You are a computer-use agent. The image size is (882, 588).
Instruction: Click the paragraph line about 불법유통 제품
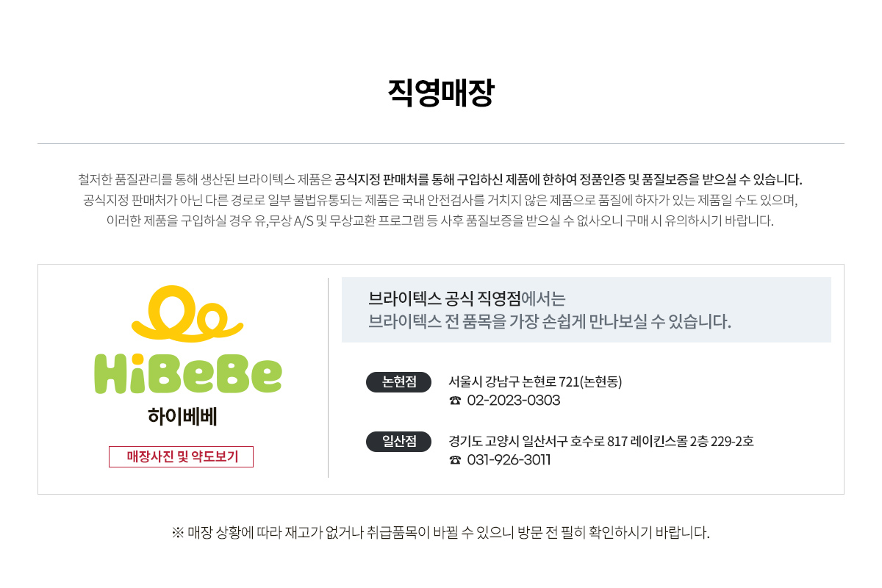(x=441, y=200)
